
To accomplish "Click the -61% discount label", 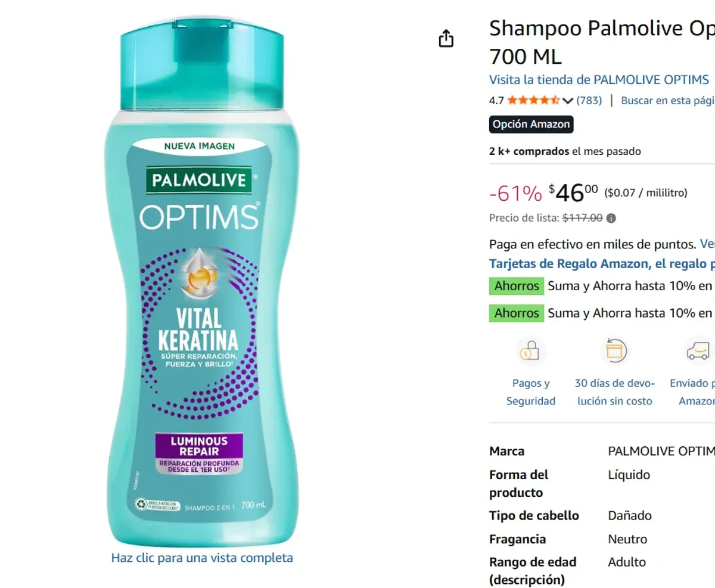I will (x=515, y=192).
